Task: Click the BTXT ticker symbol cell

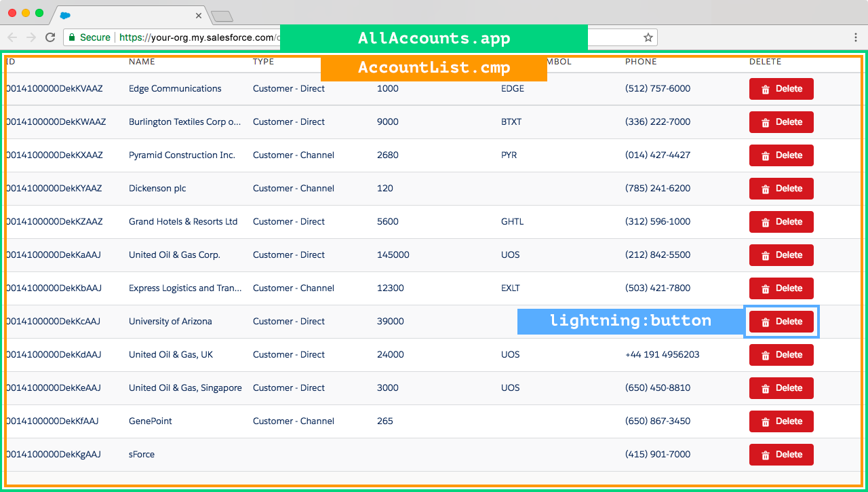Action: [511, 122]
